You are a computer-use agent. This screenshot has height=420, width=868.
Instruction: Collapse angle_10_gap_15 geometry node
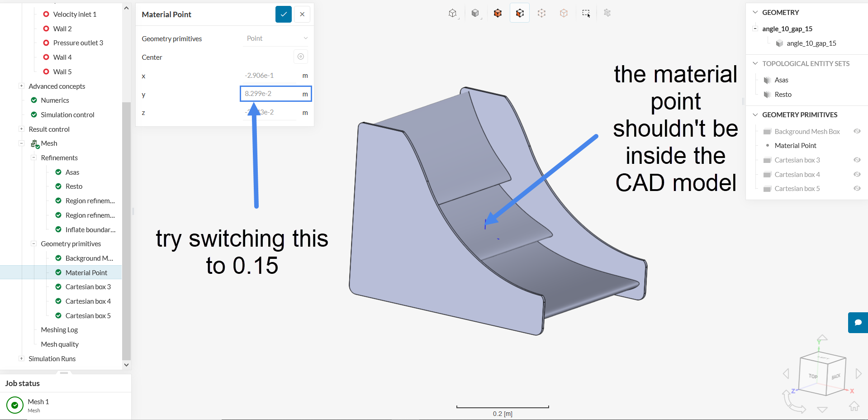coord(755,29)
